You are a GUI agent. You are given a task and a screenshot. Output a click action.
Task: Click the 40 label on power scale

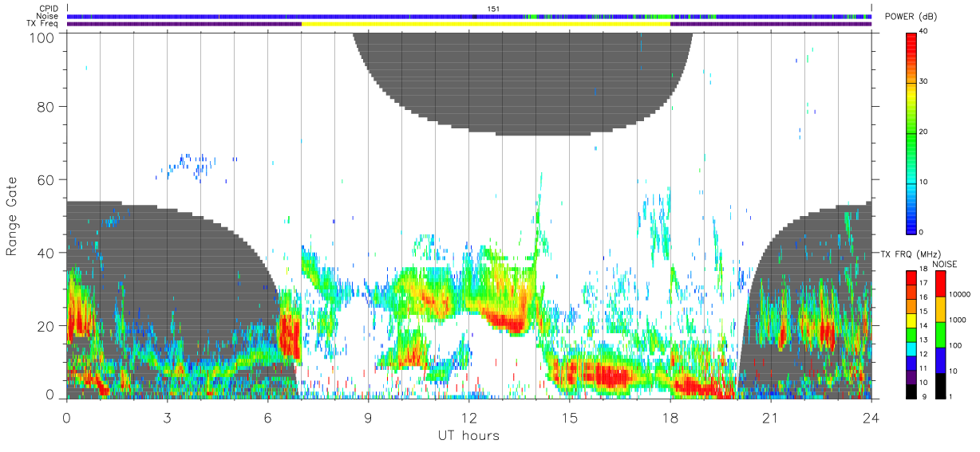(x=925, y=32)
